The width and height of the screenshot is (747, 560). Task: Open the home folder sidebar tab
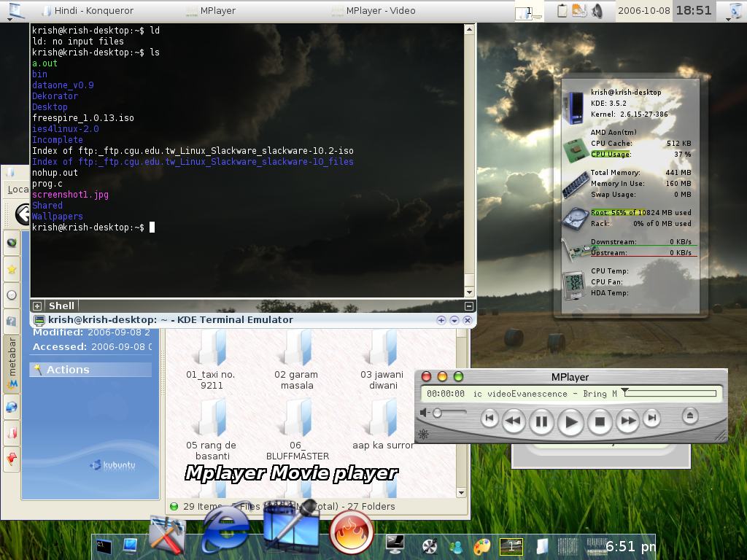[x=12, y=322]
